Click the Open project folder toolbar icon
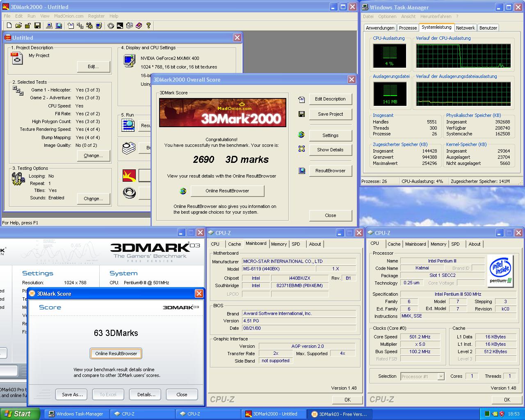The height and width of the screenshot is (420, 525). 18,25
